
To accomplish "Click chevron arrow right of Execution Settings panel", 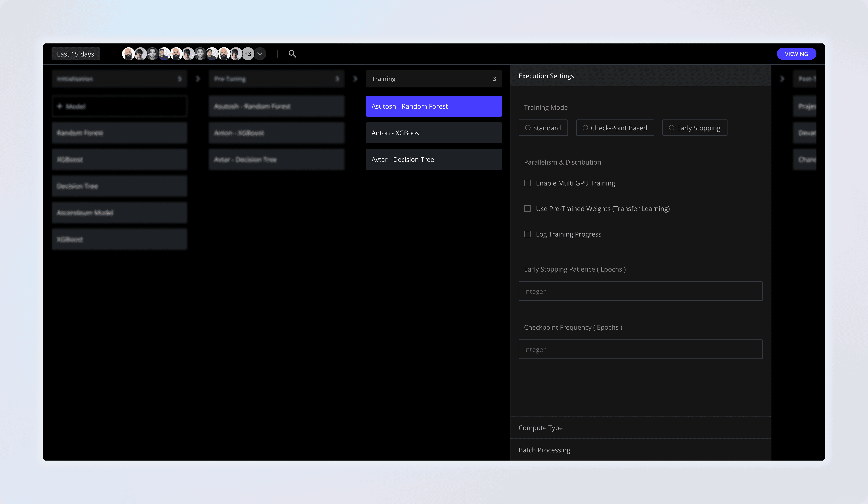I will (782, 79).
